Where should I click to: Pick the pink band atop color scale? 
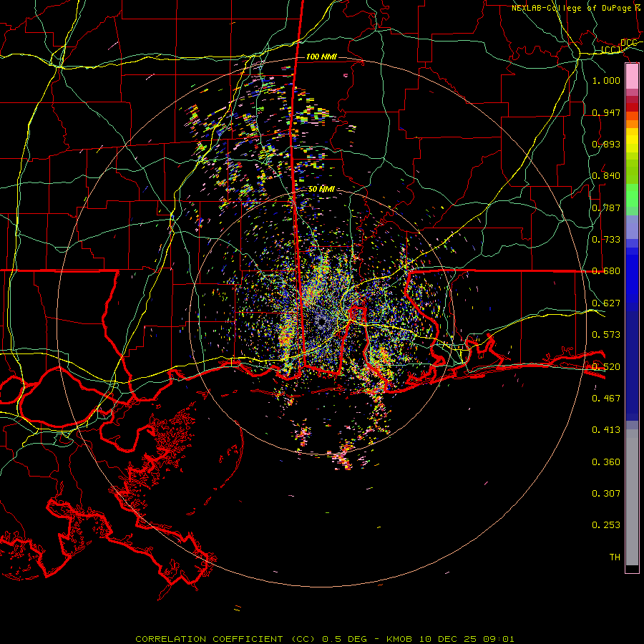click(x=632, y=77)
